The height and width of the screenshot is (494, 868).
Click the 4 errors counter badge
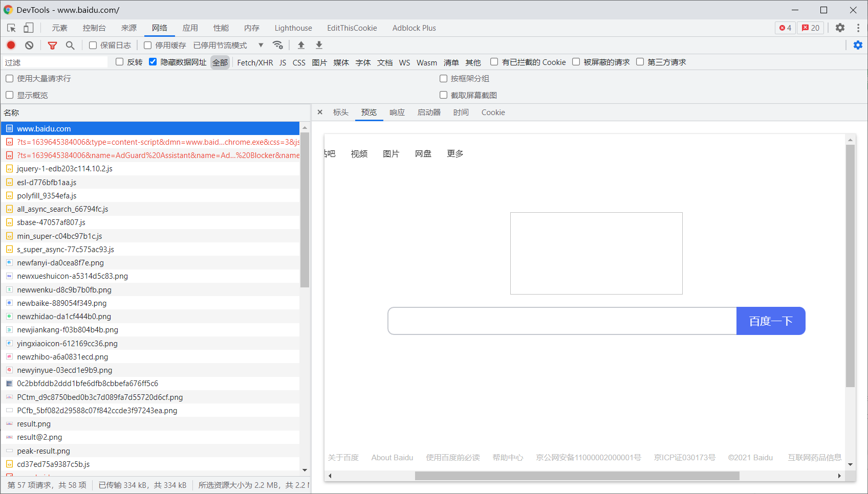[785, 28]
